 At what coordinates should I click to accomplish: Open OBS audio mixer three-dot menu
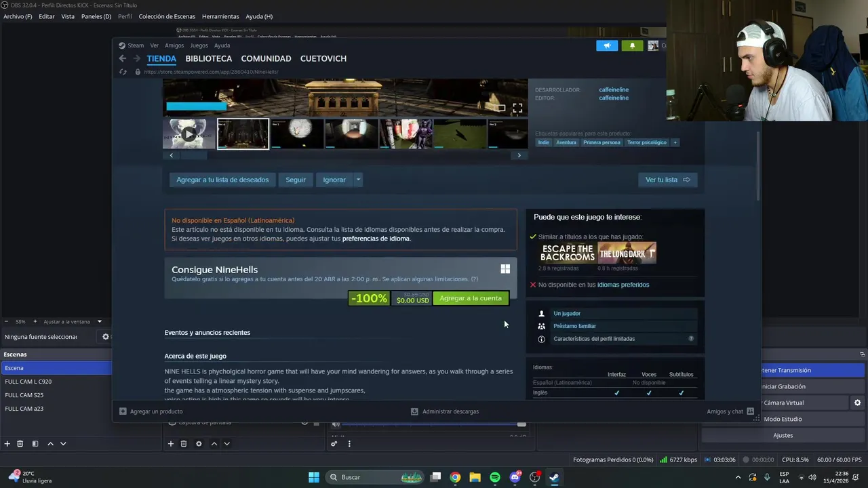[349, 444]
